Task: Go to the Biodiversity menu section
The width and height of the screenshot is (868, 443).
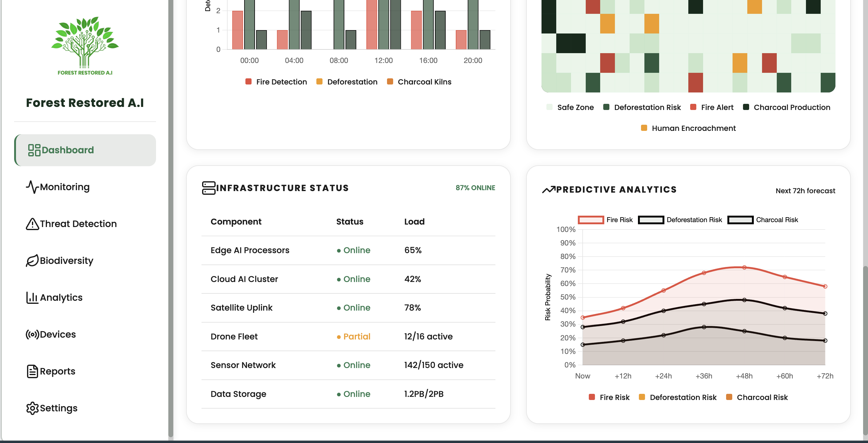Action: tap(66, 261)
